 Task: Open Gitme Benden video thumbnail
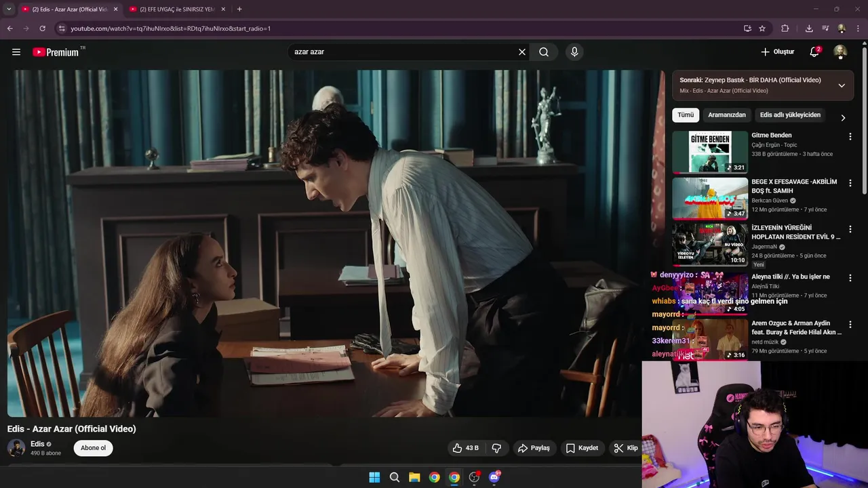(710, 152)
